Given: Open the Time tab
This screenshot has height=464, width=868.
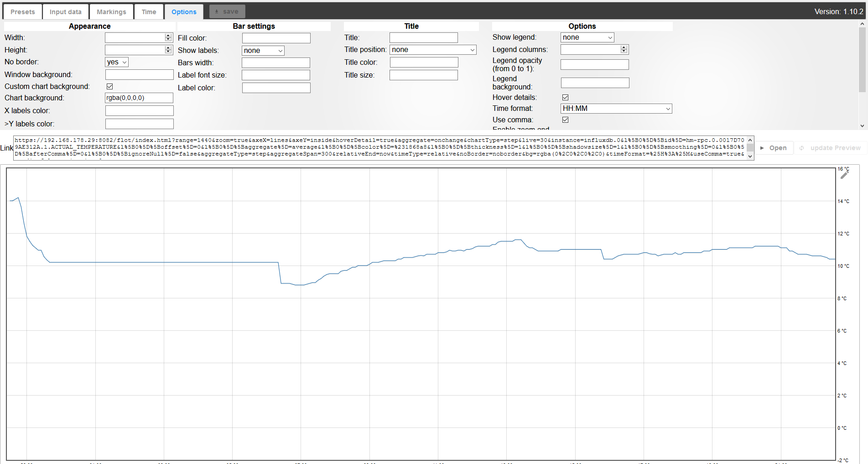Looking at the screenshot, I should coord(149,12).
